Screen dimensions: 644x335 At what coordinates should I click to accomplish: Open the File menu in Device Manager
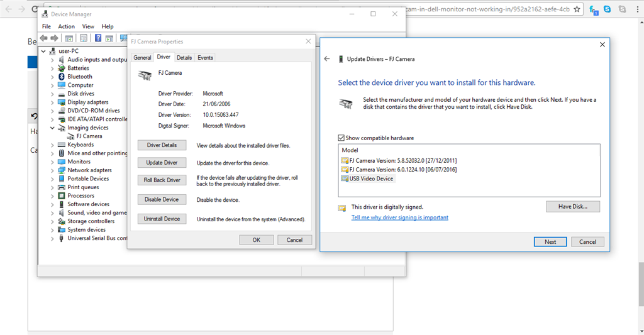coord(47,26)
